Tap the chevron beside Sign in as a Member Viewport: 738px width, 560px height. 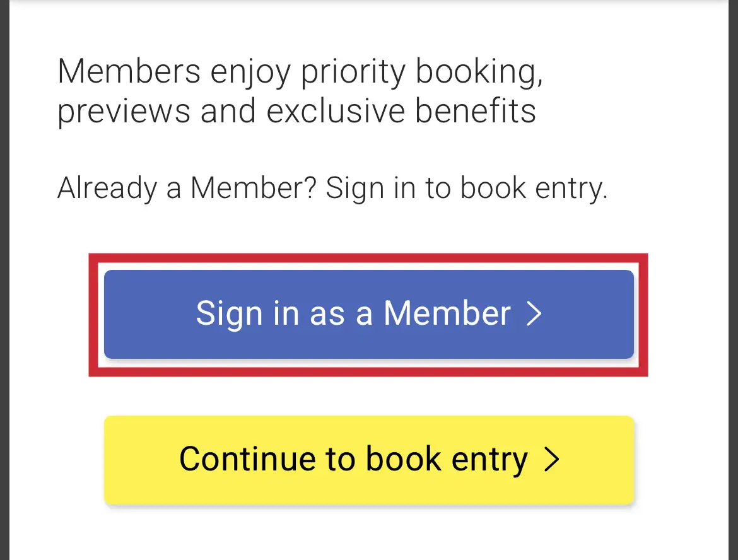click(x=534, y=314)
